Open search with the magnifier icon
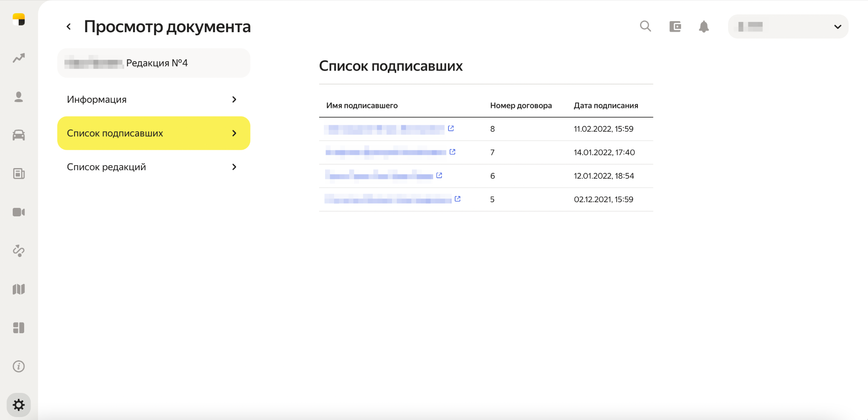Viewport: 868px width, 420px height. pyautogui.click(x=645, y=26)
